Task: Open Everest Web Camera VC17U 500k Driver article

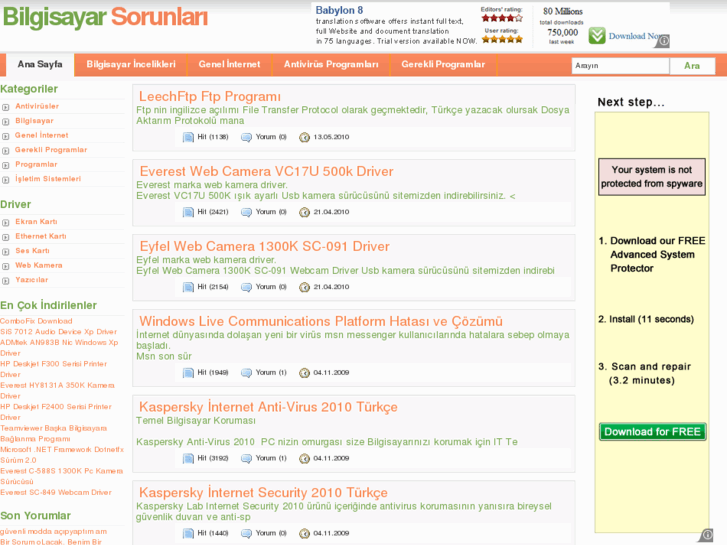Action: (267, 172)
